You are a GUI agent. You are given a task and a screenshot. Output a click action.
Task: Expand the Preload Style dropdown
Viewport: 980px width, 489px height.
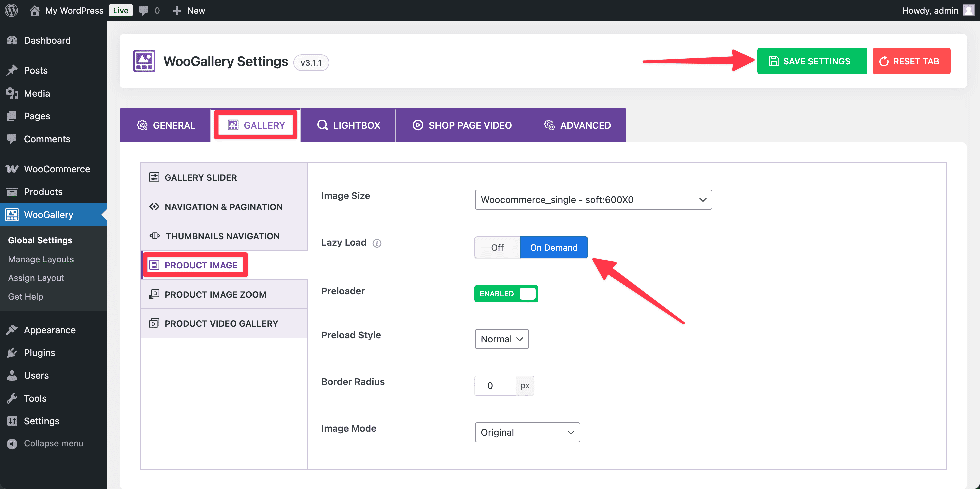click(501, 339)
